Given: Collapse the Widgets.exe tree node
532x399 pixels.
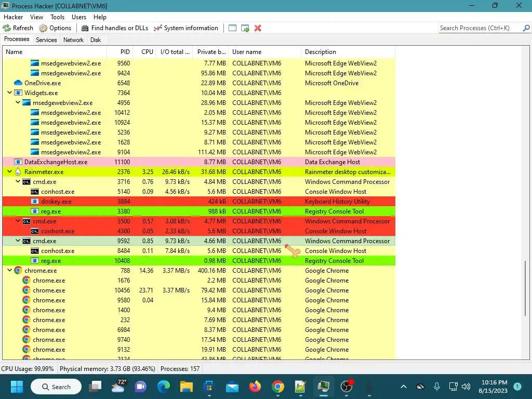Looking at the screenshot, I should [x=9, y=92].
